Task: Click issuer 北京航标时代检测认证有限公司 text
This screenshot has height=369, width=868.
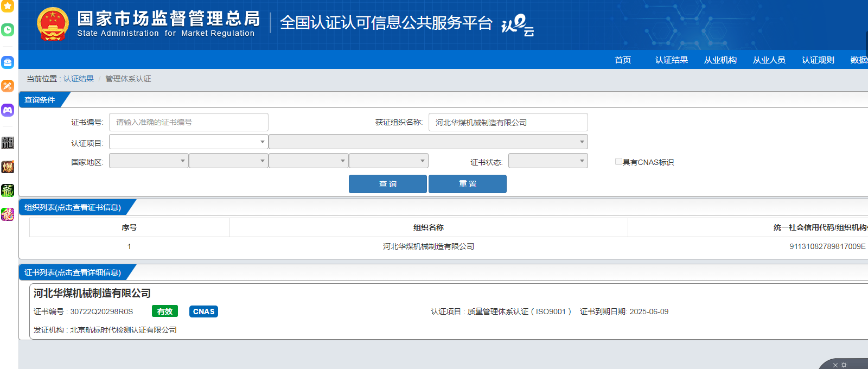Action: [123, 330]
